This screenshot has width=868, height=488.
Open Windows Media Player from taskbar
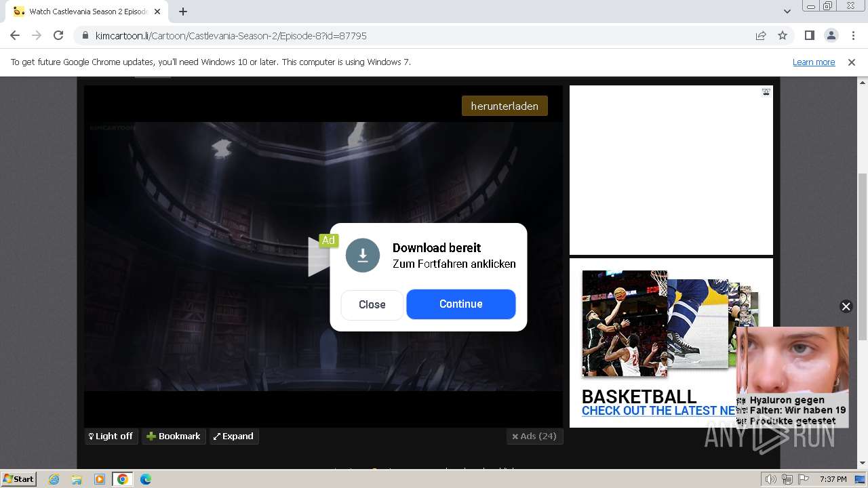point(100,479)
